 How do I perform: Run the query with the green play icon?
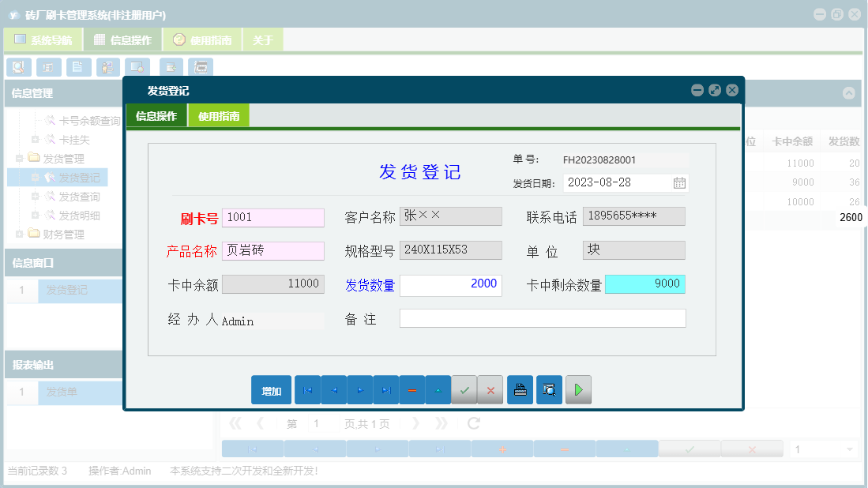578,389
